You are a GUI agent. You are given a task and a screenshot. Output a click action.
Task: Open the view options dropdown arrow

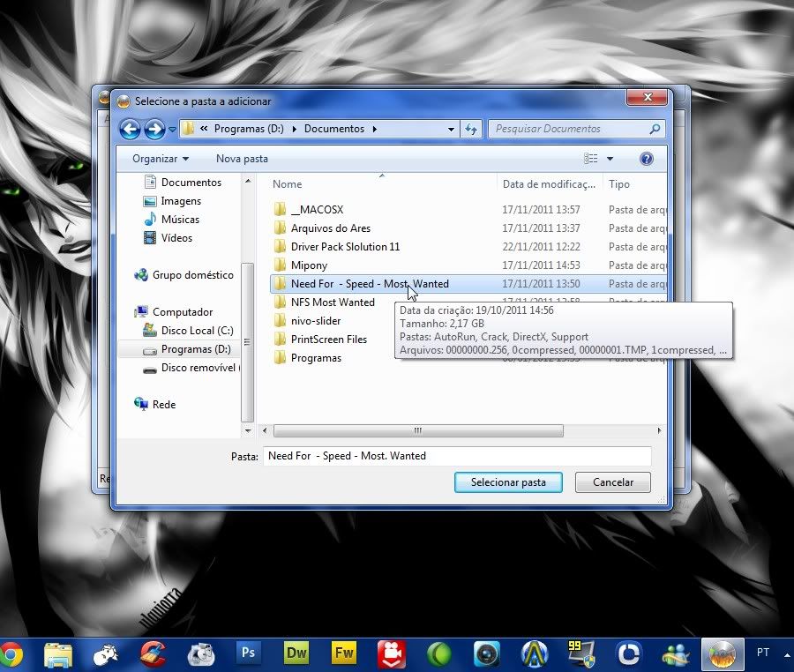coord(610,159)
